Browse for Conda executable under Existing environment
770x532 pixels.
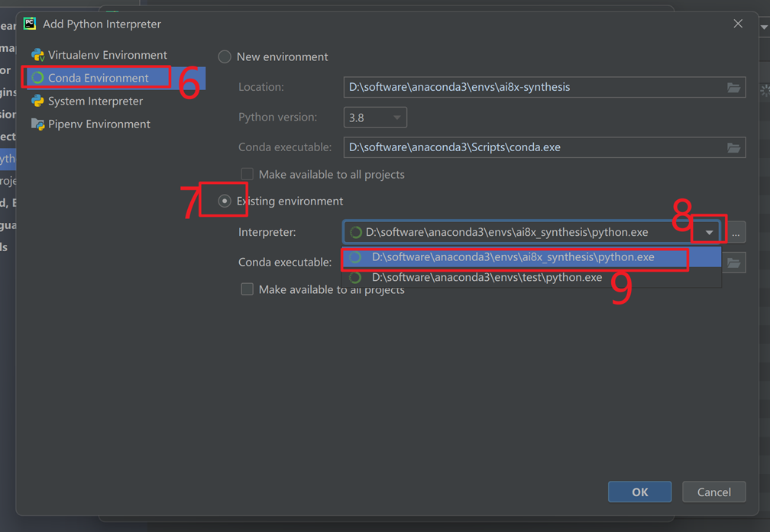pyautogui.click(x=733, y=263)
